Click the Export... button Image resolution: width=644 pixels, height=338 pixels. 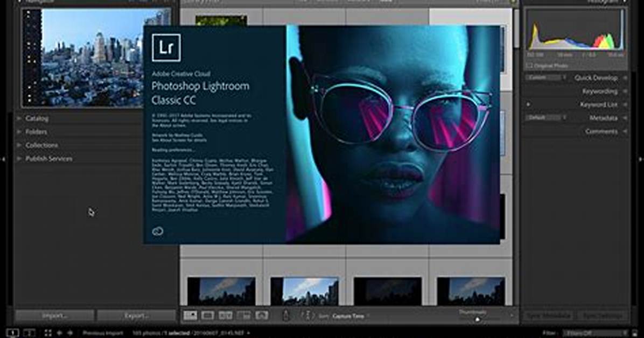coord(137,316)
